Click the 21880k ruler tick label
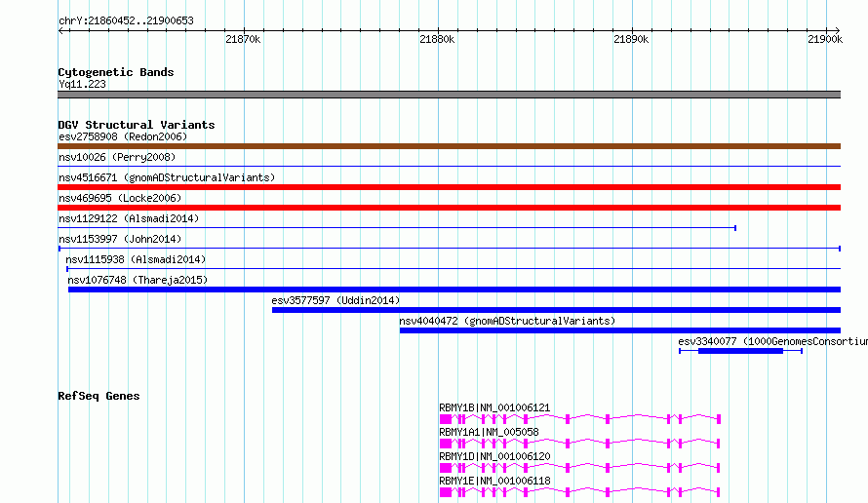The image size is (868, 503). click(437, 39)
